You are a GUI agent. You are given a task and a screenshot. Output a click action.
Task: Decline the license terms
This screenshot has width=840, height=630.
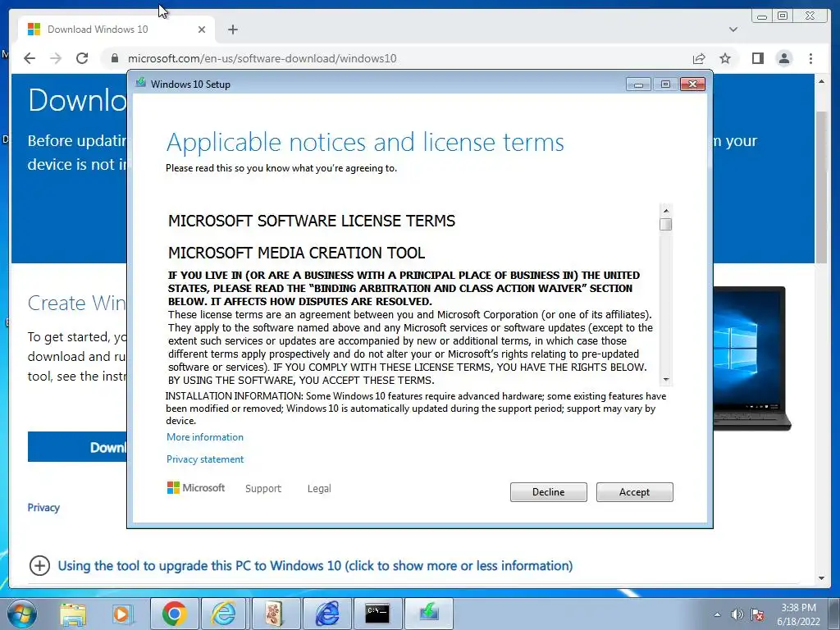click(x=548, y=492)
